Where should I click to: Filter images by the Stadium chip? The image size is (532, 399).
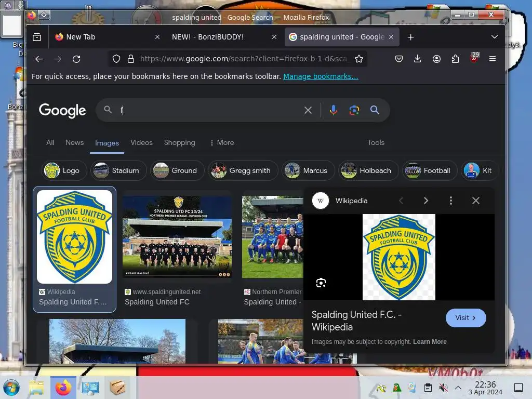tap(118, 170)
